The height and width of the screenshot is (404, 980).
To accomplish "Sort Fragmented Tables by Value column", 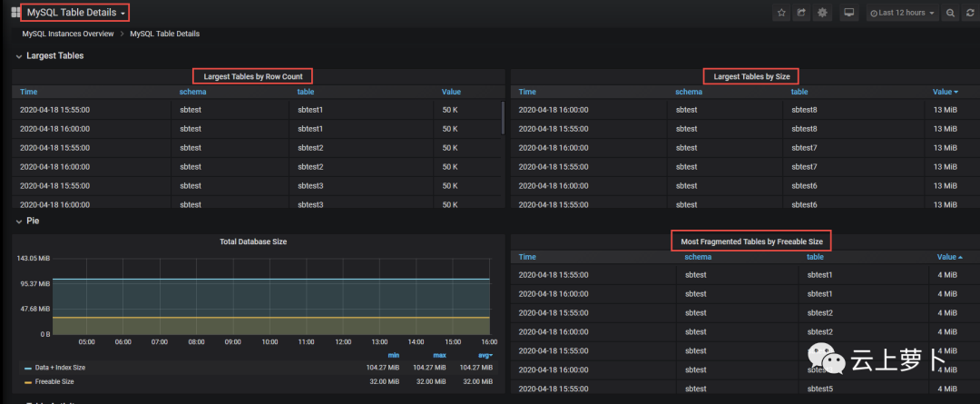I will [x=949, y=257].
